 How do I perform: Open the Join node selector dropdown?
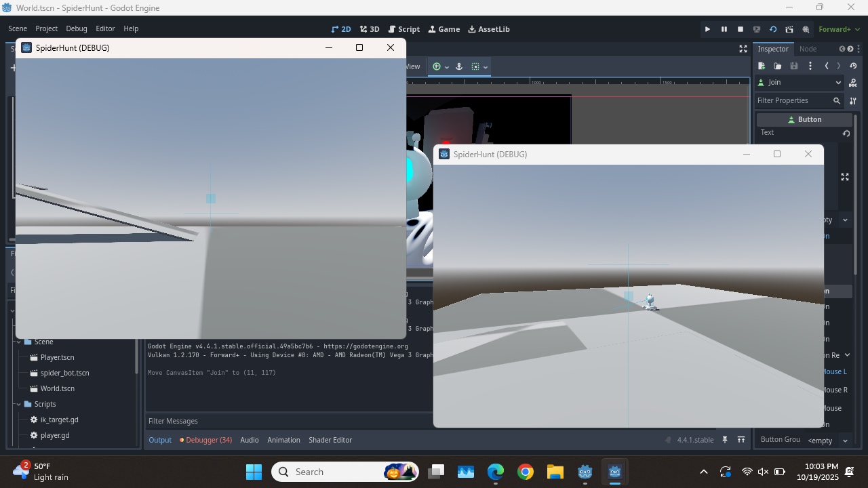pyautogui.click(x=800, y=82)
